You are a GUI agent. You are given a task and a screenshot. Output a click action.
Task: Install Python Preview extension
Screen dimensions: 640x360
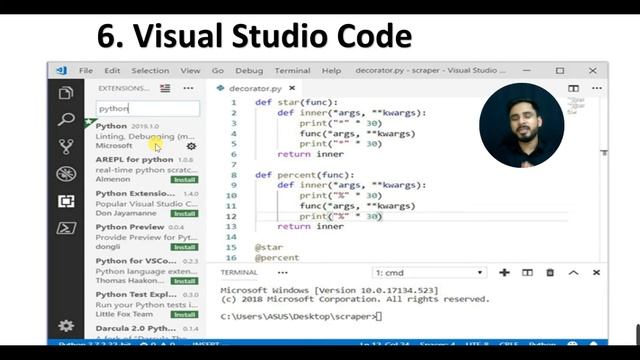pos(184,247)
